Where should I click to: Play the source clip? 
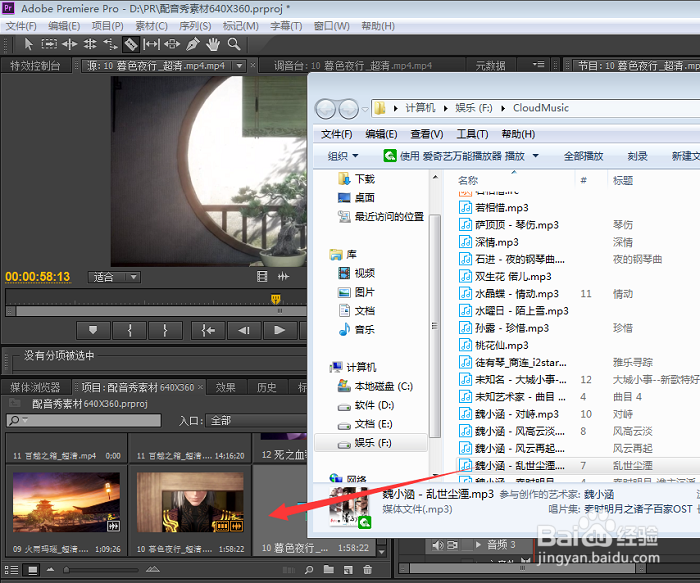(279, 330)
